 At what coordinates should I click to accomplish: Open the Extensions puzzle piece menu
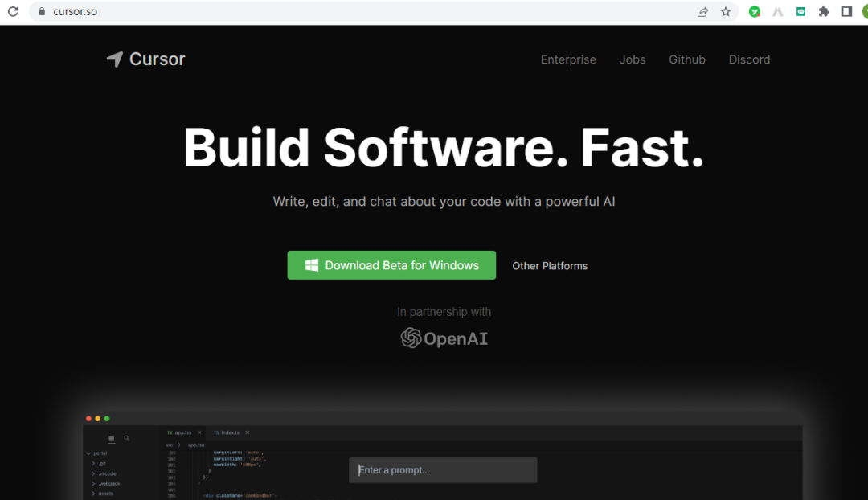(x=824, y=11)
